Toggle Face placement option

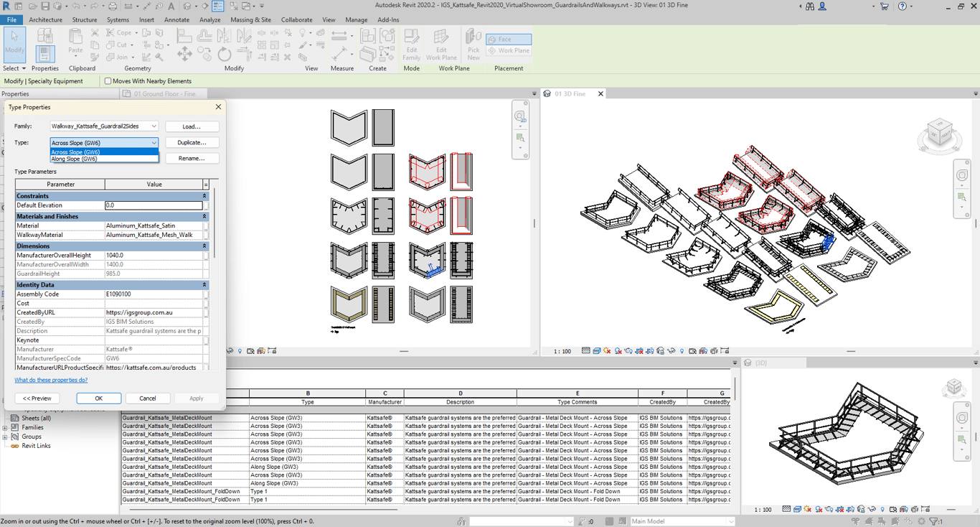click(509, 39)
